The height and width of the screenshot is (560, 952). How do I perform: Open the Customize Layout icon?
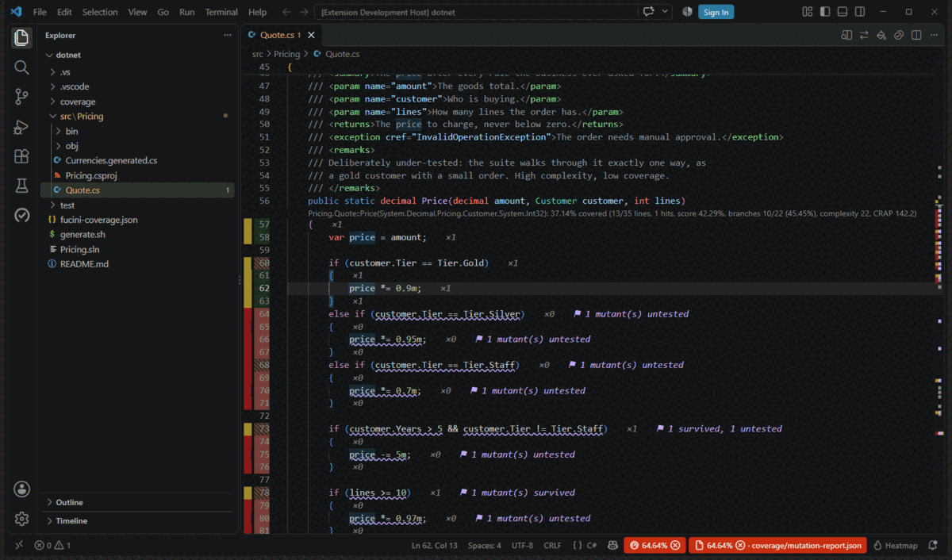point(808,12)
